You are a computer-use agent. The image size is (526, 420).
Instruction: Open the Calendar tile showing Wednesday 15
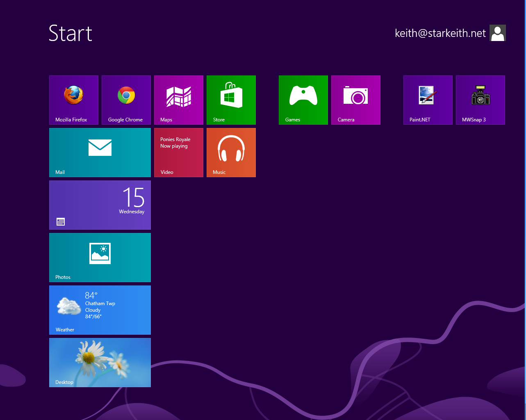tap(100, 205)
